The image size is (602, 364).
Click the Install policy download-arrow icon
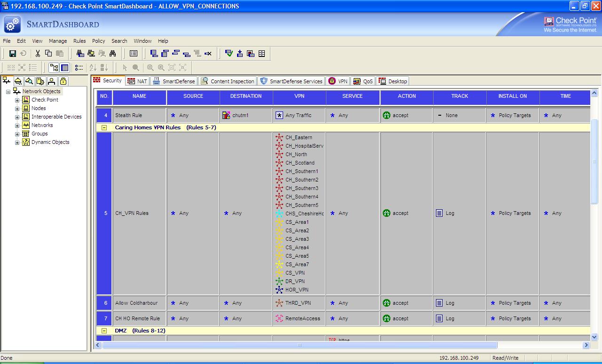(x=240, y=54)
